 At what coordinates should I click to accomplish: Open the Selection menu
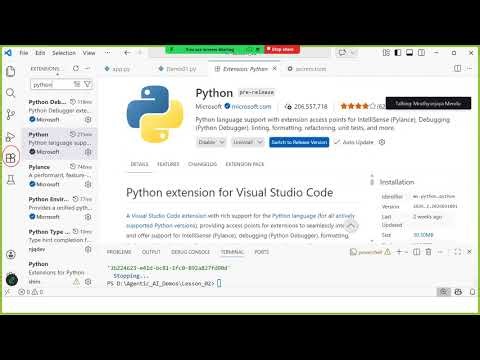pos(64,53)
